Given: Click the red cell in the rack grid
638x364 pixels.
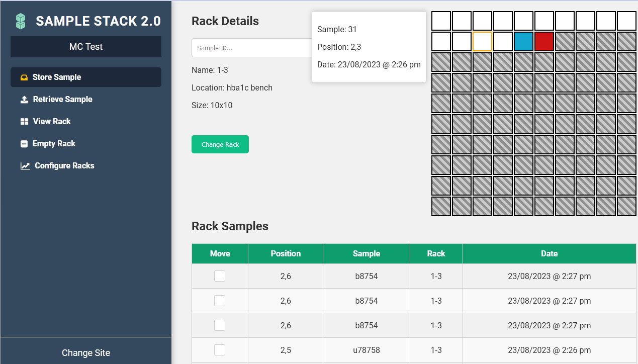Looking at the screenshot, I should coord(544,41).
